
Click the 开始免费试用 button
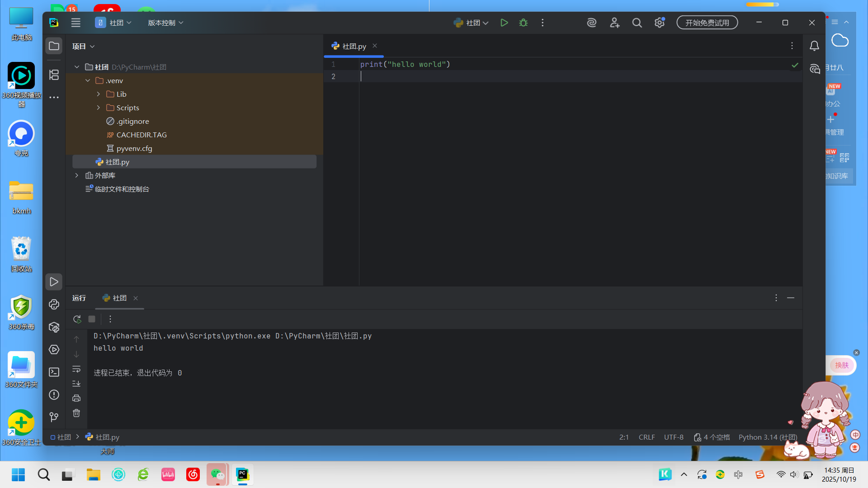(707, 22)
